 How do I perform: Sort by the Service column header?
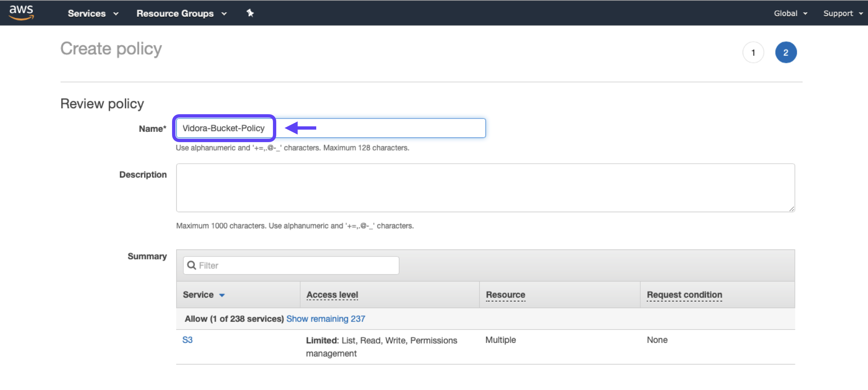tap(204, 295)
